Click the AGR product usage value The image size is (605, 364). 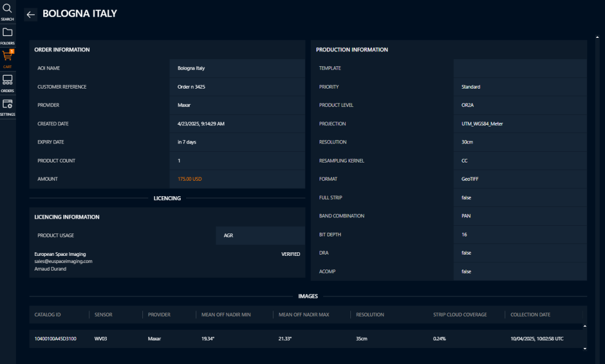pyautogui.click(x=228, y=235)
